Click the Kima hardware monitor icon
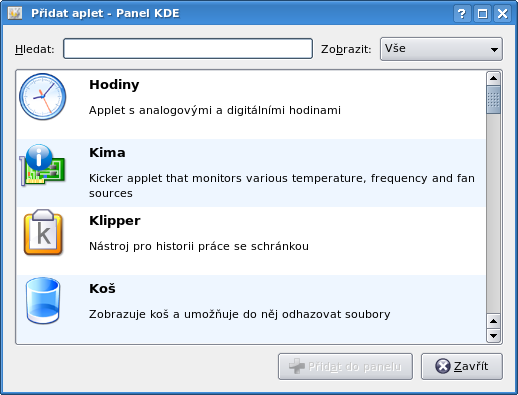Viewport: 518px width, 395px height. (42, 165)
